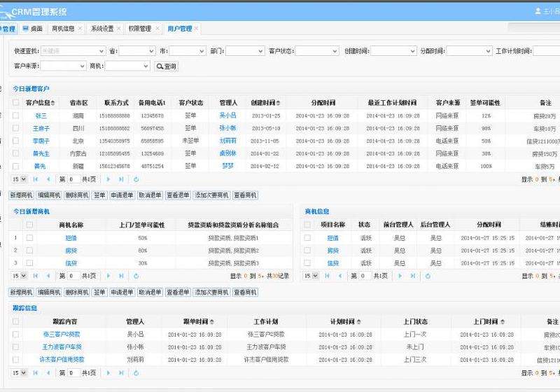Open the 客户状态 dropdown

point(317,51)
